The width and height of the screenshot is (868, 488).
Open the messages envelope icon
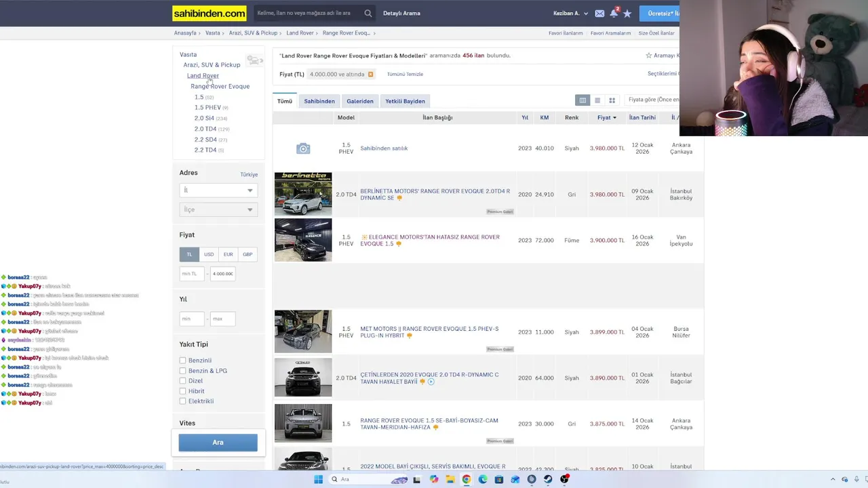599,14
